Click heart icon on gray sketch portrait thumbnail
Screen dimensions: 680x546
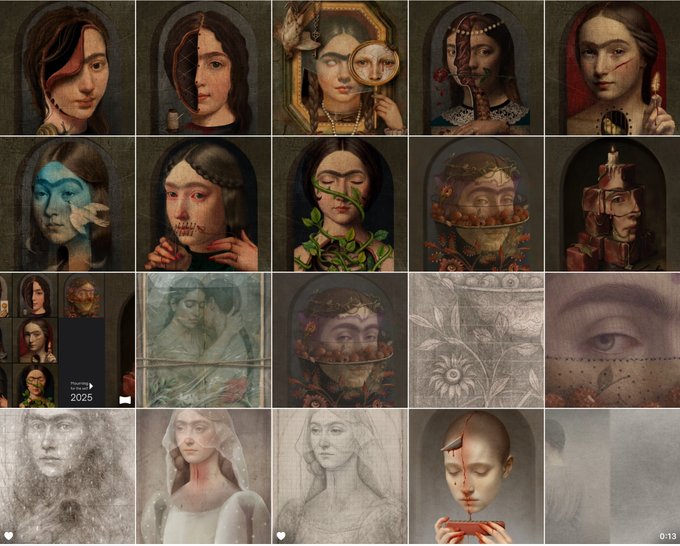click(x=8, y=536)
